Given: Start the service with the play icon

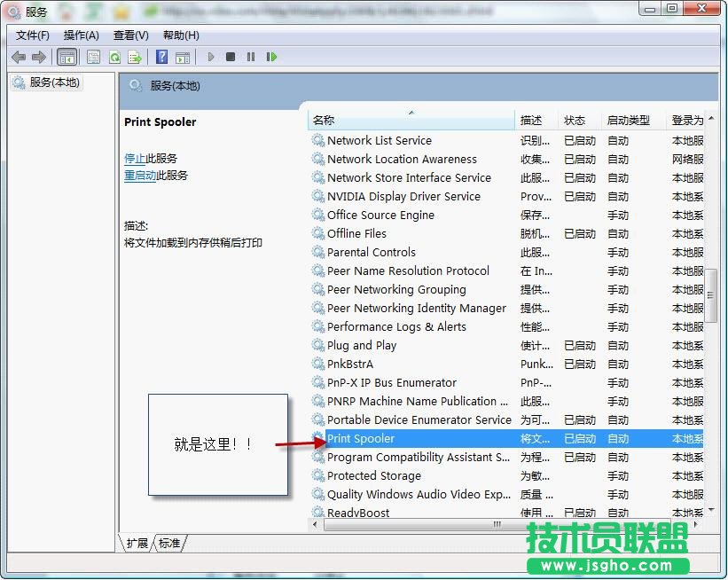Looking at the screenshot, I should click(x=211, y=57).
